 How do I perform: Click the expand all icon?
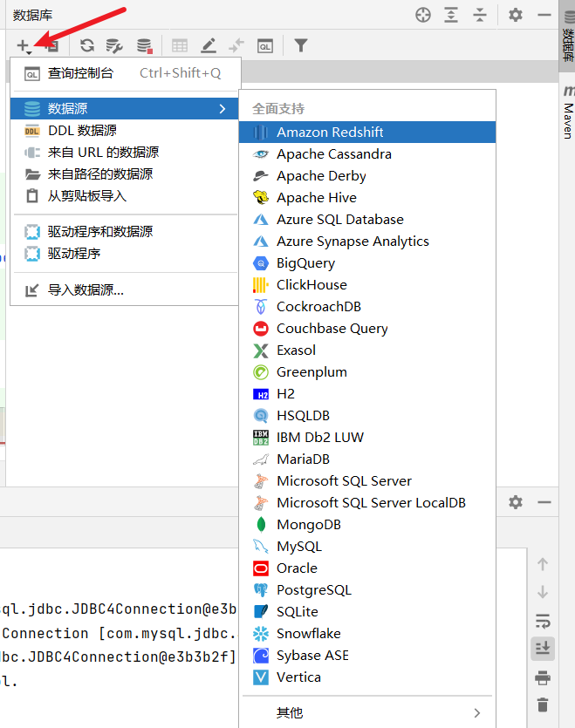(x=451, y=15)
